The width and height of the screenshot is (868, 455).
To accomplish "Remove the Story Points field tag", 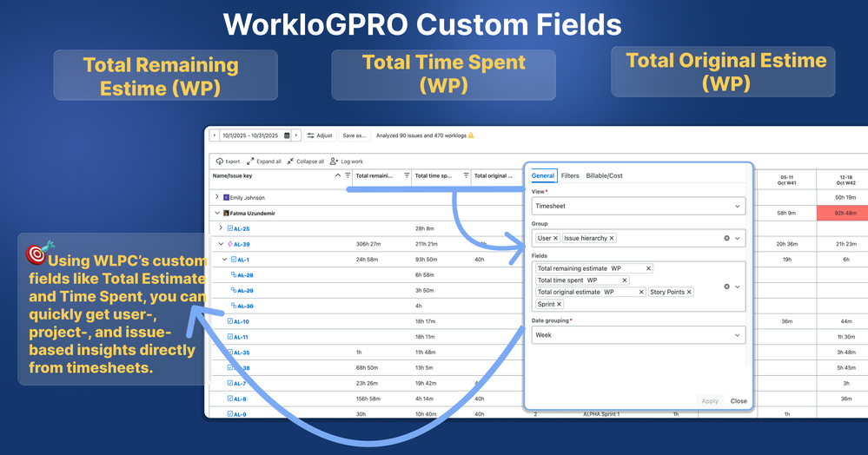I will coord(689,292).
